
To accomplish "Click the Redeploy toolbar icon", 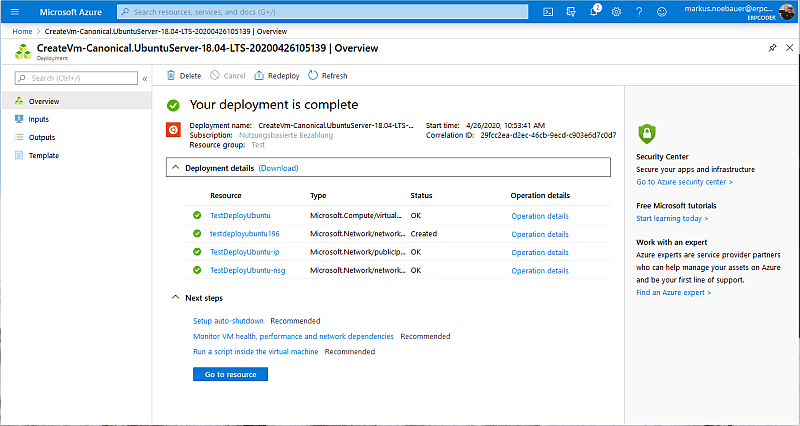I will click(259, 76).
